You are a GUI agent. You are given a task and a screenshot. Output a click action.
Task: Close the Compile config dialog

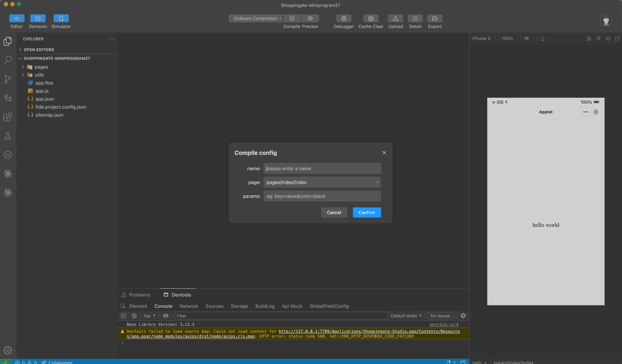[384, 153]
